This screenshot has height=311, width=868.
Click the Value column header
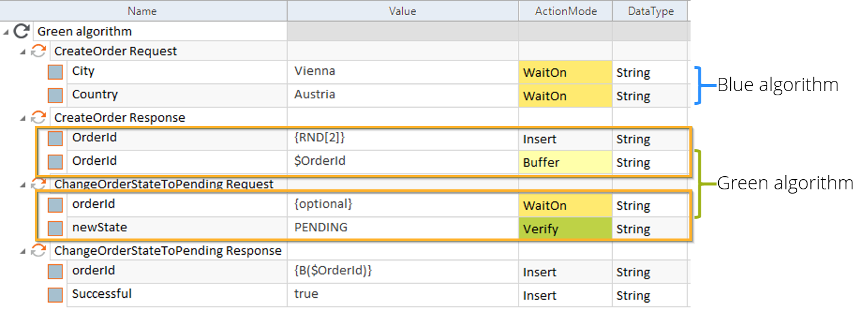(x=402, y=11)
